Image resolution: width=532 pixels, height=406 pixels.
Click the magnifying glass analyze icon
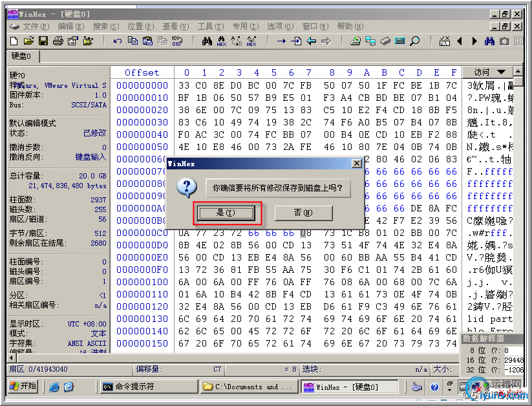(x=414, y=41)
